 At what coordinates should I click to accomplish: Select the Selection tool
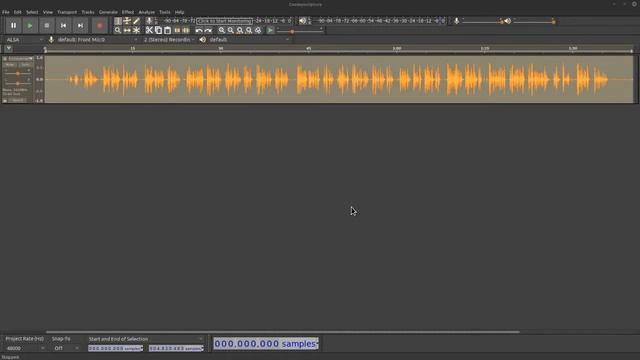click(x=118, y=21)
